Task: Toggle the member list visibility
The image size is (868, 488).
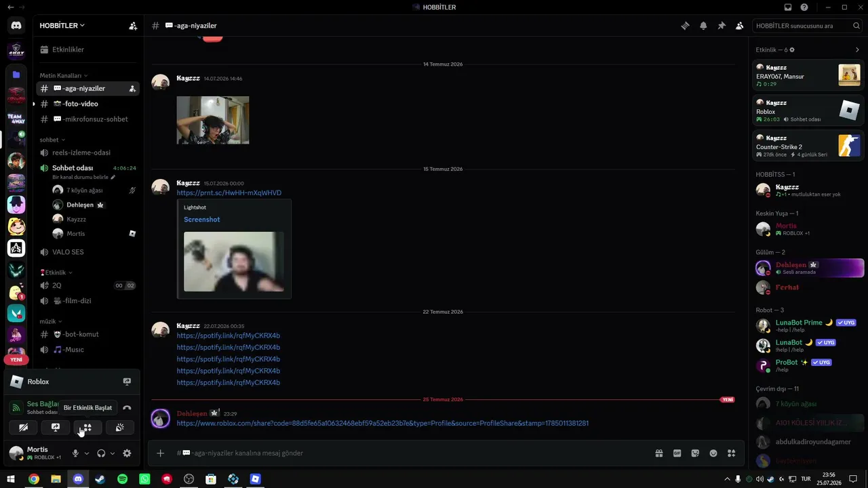Action: coord(739,26)
